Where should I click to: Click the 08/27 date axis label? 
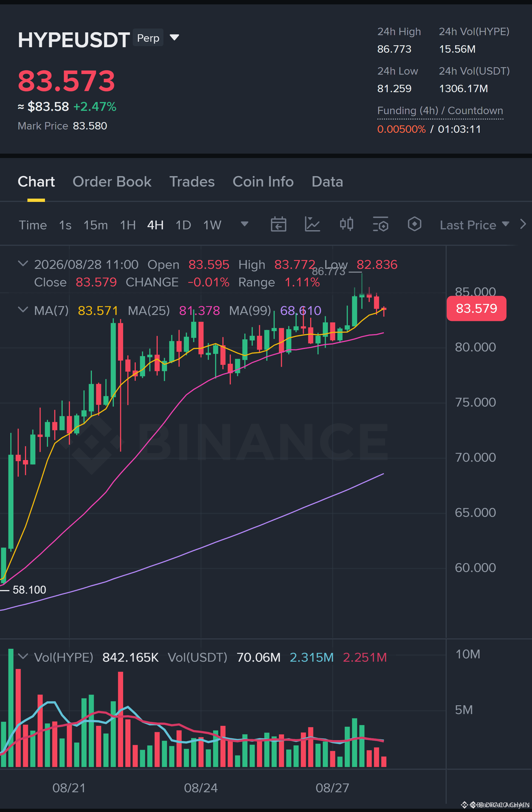click(x=332, y=788)
